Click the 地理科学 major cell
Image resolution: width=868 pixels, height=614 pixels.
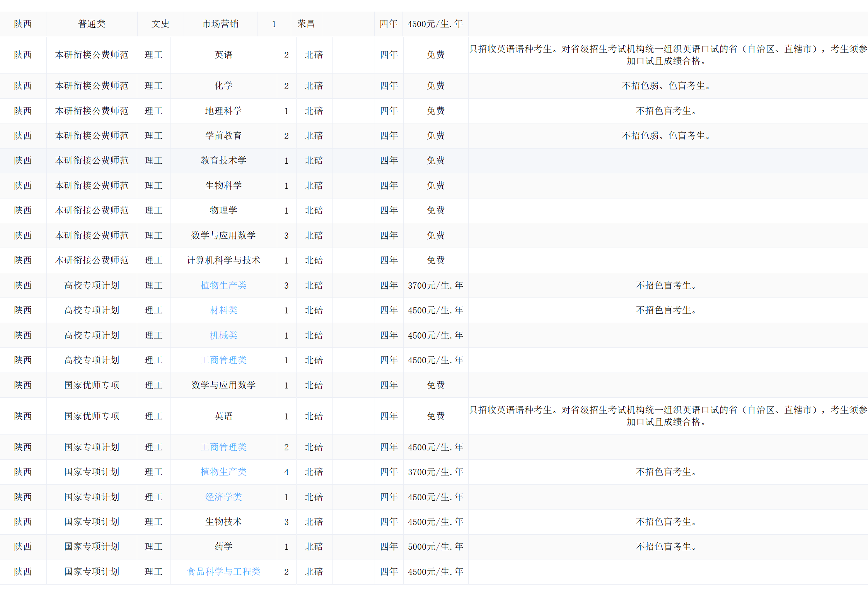(223, 111)
